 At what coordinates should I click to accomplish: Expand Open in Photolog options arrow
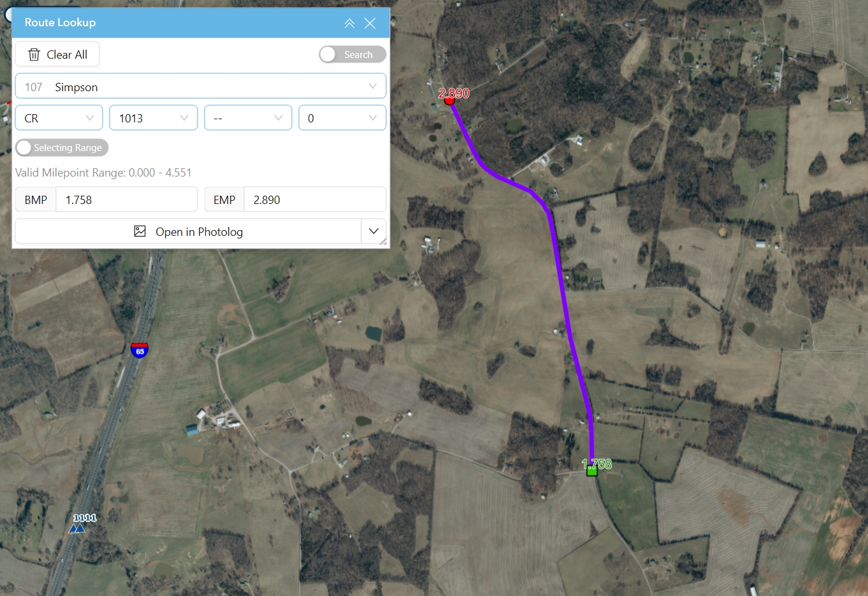point(373,231)
